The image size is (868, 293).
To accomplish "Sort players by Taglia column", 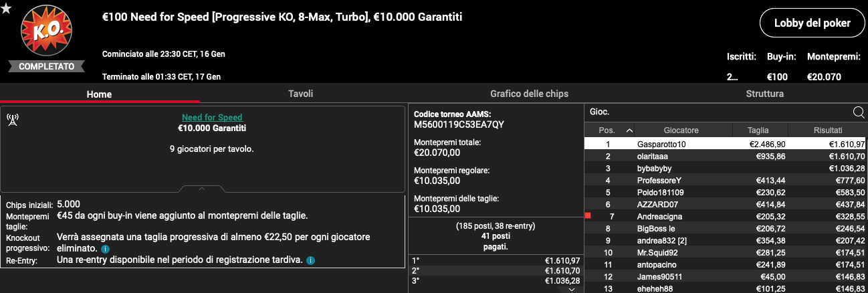I will coord(758,130).
